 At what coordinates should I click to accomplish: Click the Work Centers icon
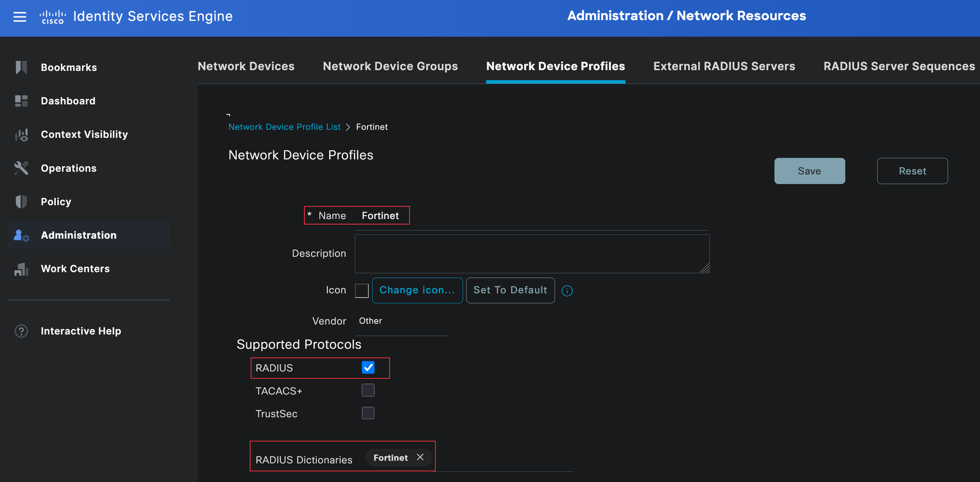click(21, 269)
